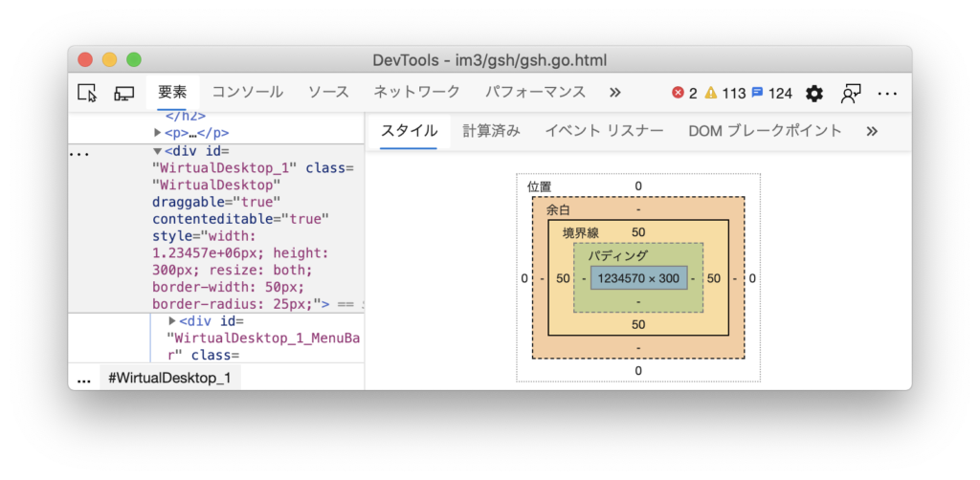Expand the WirtualDesktop_1_MenuBar div node

[x=173, y=321]
